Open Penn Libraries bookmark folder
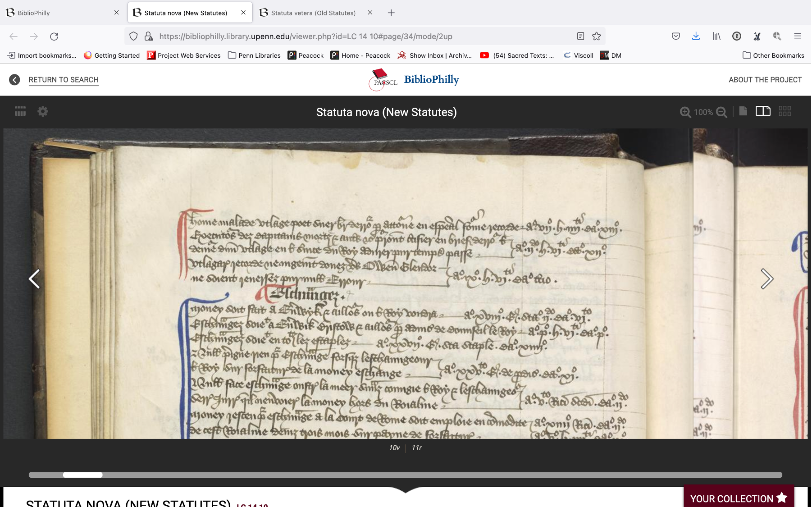 click(x=255, y=55)
